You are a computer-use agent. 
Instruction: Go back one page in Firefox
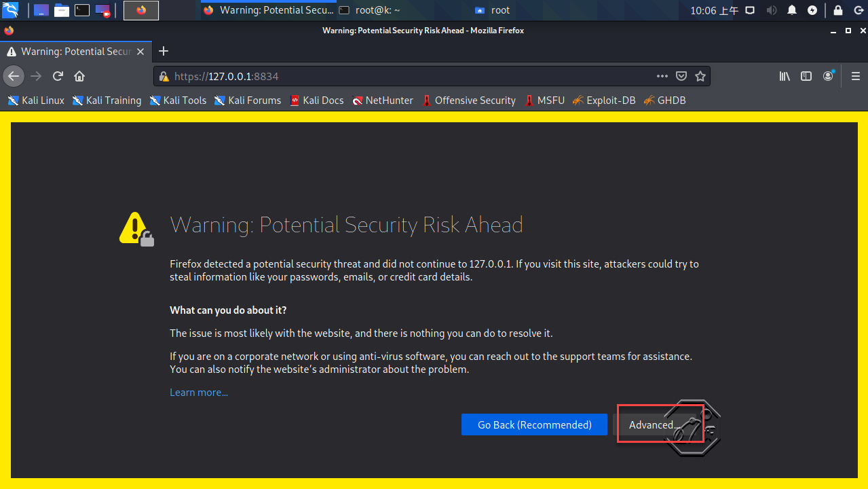[x=14, y=76]
